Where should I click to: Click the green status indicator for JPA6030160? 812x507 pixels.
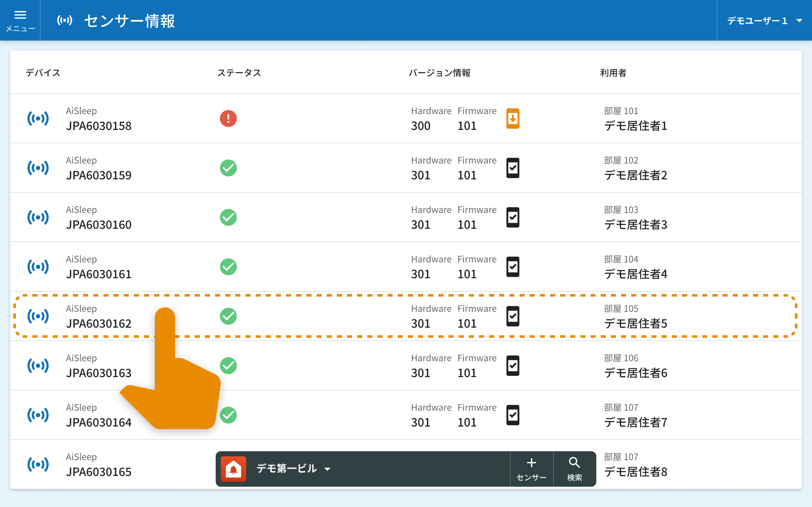228,217
